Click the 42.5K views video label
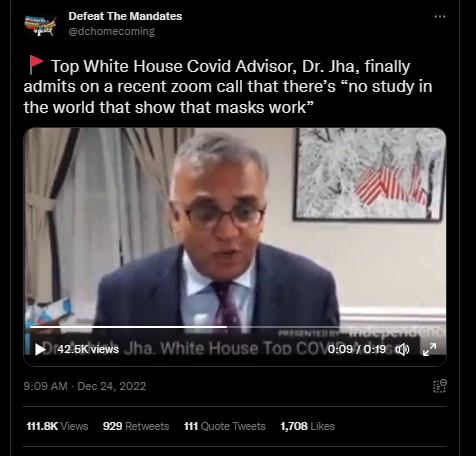 pos(88,349)
